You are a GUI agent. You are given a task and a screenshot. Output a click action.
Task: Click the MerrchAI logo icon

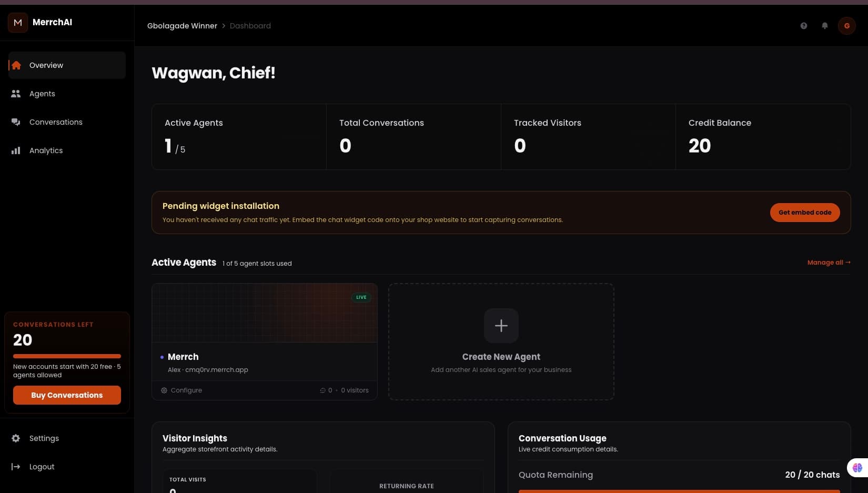pos(18,23)
